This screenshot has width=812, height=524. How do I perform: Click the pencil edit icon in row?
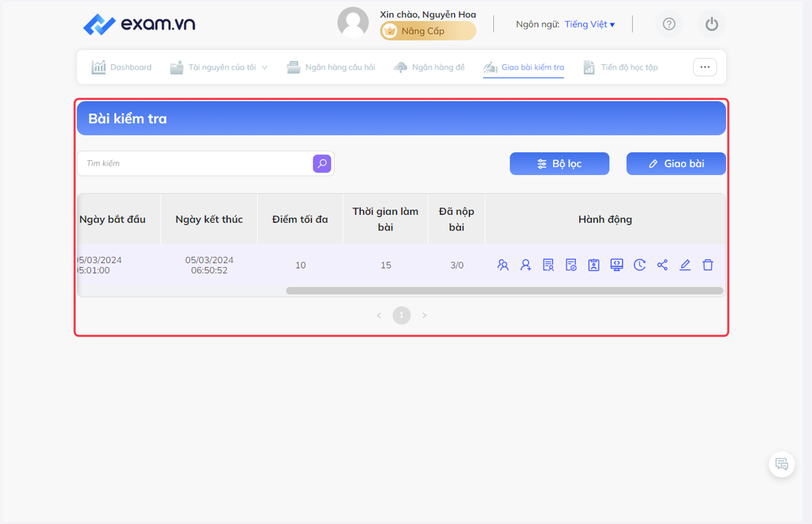coord(685,265)
